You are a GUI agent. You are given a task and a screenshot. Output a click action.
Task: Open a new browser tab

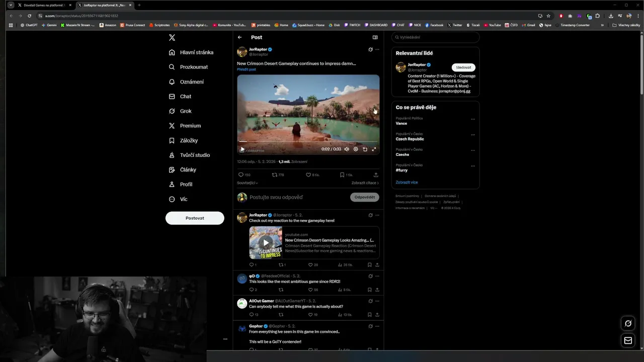point(139,5)
